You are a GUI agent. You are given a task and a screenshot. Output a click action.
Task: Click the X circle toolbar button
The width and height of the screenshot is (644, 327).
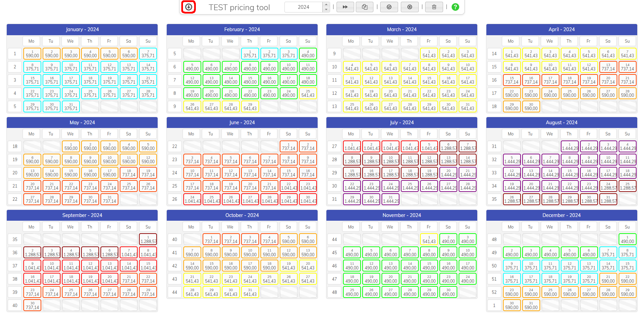click(410, 7)
